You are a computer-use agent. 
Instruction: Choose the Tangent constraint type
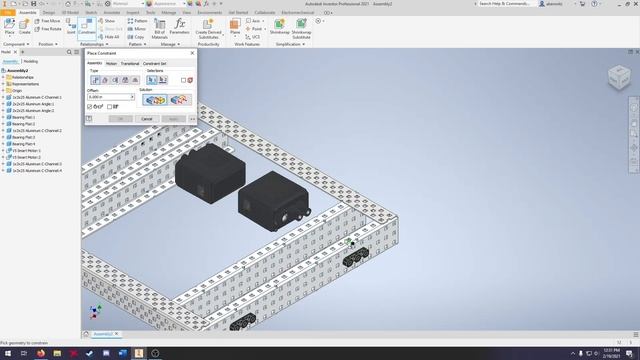pyautogui.click(x=115, y=80)
